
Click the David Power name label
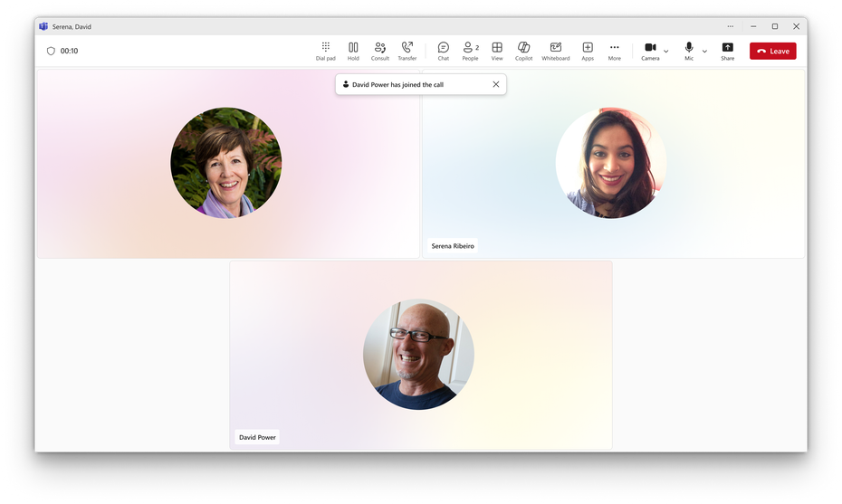[x=257, y=437]
